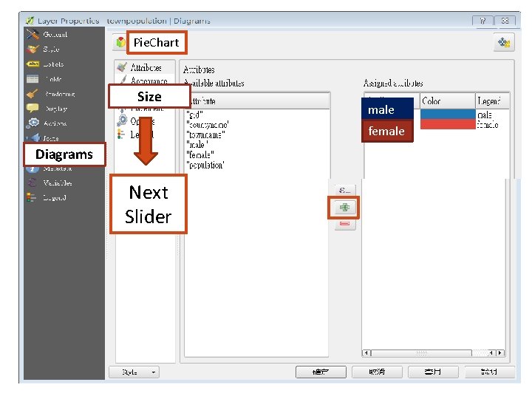The height and width of the screenshot is (399, 532).
Task: Open the Display section in sidebar
Action: 47,109
